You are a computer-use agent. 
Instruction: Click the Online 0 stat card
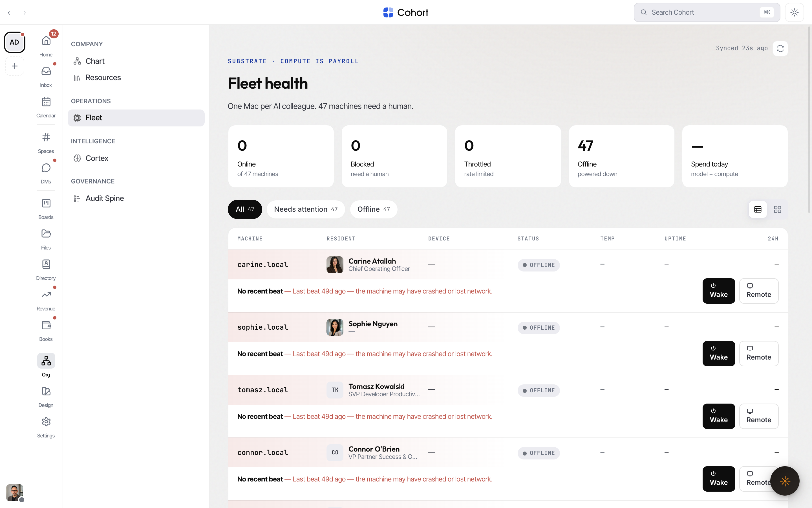click(281, 157)
